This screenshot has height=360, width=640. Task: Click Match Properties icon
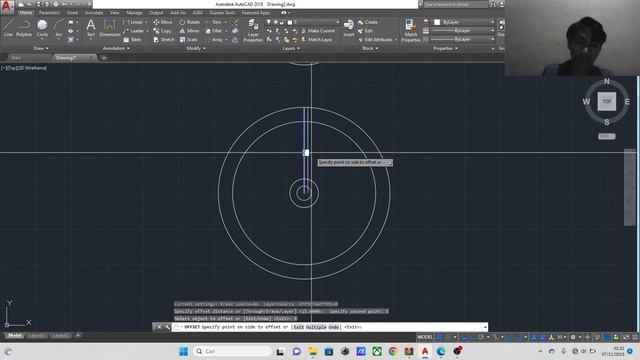click(x=411, y=31)
